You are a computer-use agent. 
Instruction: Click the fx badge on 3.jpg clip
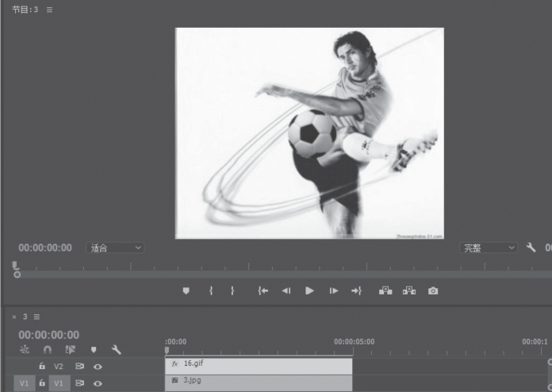pos(174,380)
